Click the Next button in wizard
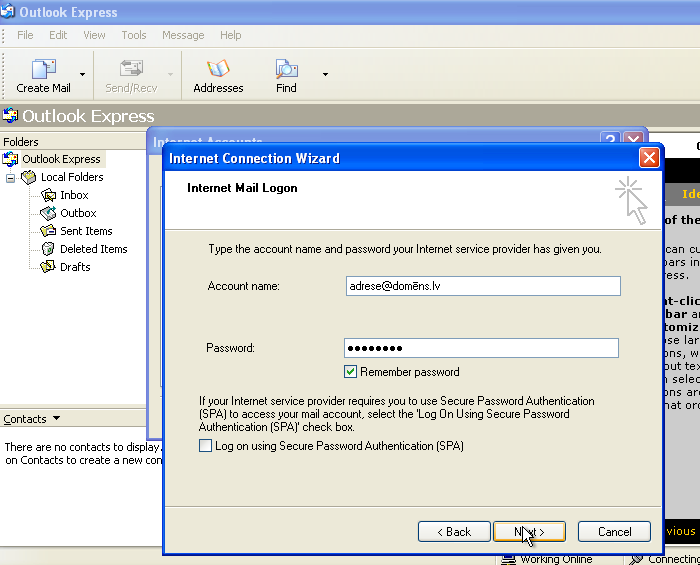The height and width of the screenshot is (565, 700). pyautogui.click(x=529, y=532)
